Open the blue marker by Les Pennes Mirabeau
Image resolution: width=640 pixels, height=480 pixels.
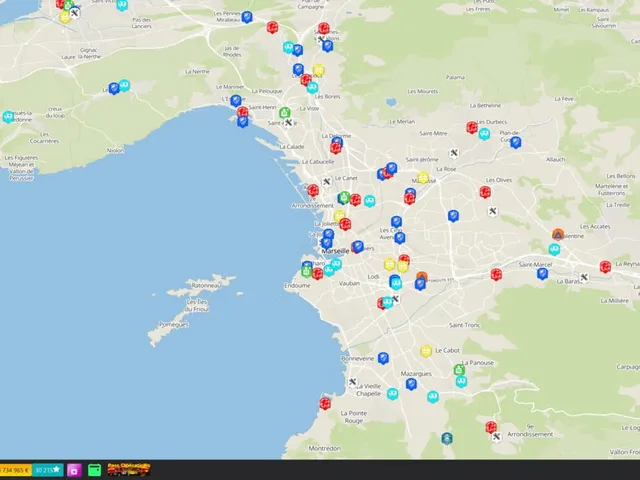pyautogui.click(x=247, y=17)
